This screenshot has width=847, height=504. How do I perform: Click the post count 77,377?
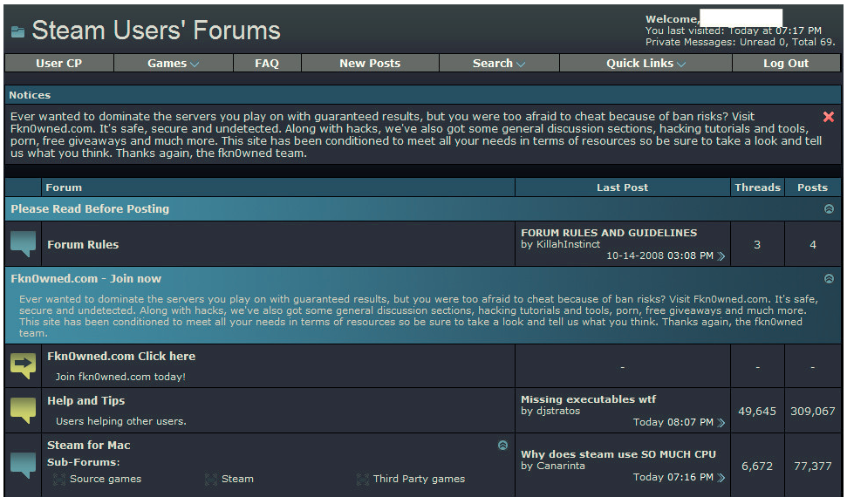coord(812,467)
